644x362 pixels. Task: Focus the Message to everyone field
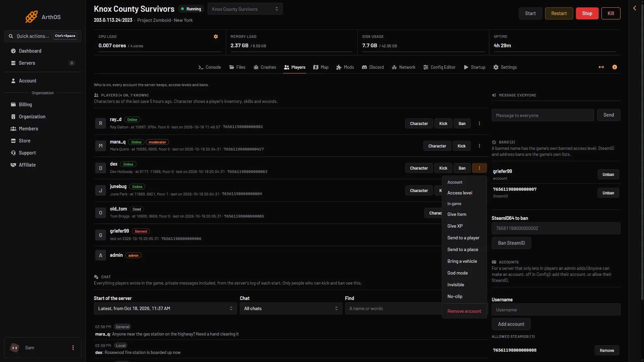(543, 115)
